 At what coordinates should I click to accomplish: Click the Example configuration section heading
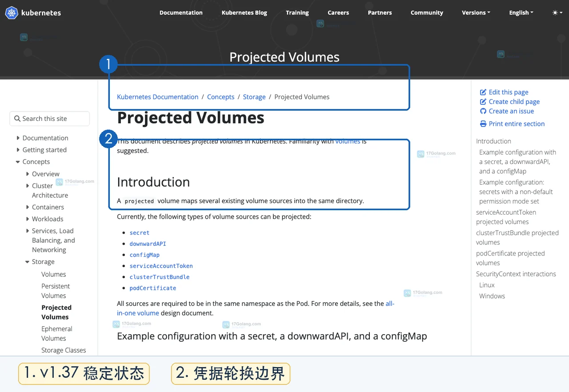(272, 336)
